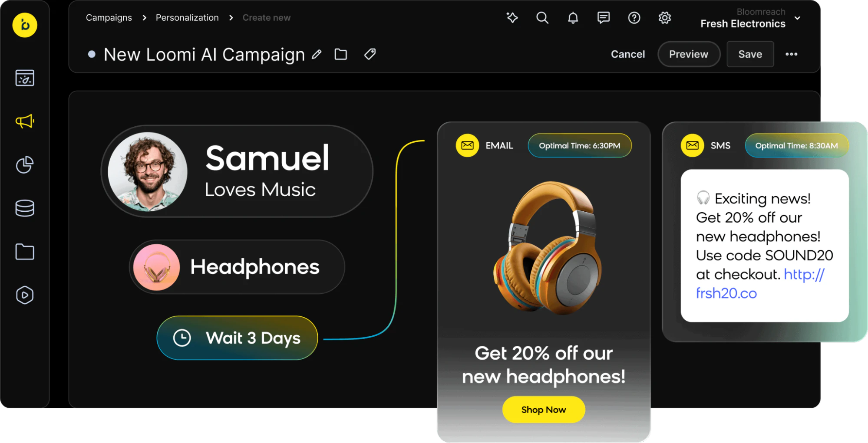Open settings via the gear icon

click(x=664, y=18)
